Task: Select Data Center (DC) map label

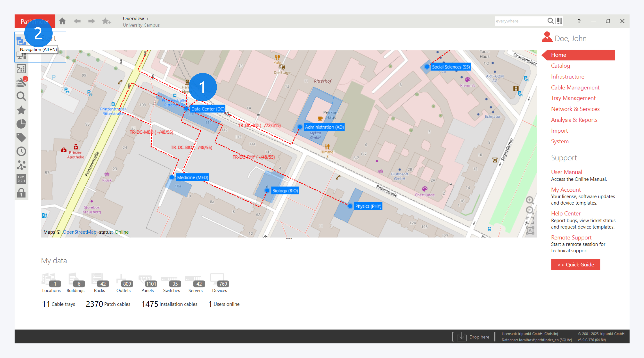Action: (207, 109)
